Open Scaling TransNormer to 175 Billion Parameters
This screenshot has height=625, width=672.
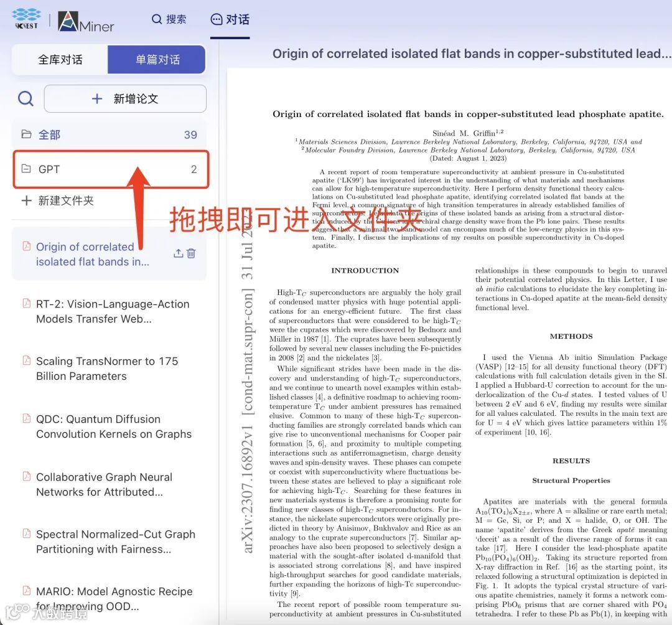107,369
